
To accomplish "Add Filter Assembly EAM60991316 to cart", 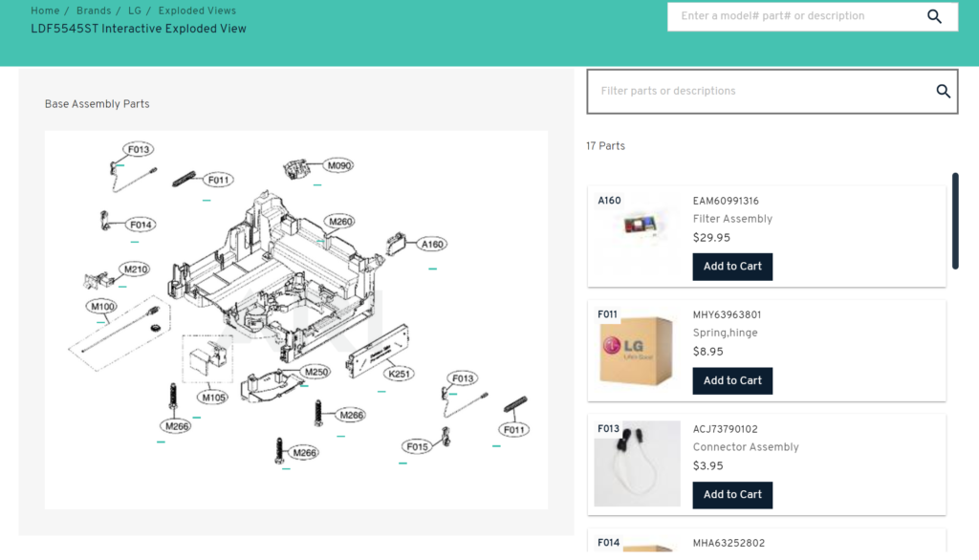I will pyautogui.click(x=732, y=267).
